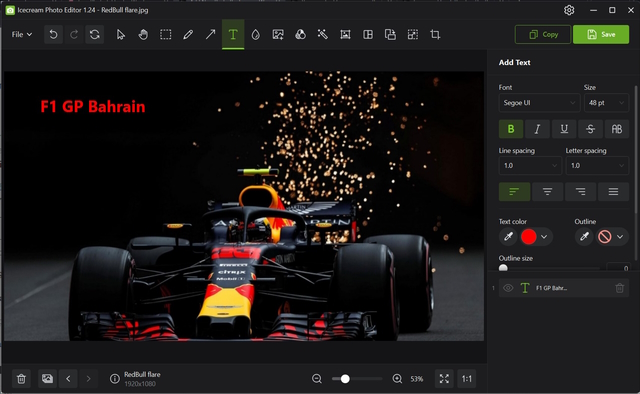Viewport: 640px width, 394px height.
Task: Open the image gallery browser
Action: coord(47,379)
